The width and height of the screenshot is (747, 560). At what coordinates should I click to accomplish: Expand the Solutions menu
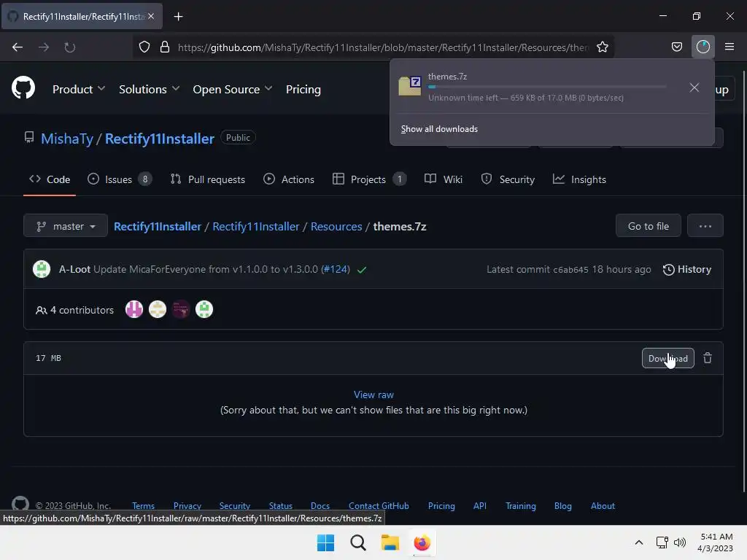pyautogui.click(x=149, y=89)
